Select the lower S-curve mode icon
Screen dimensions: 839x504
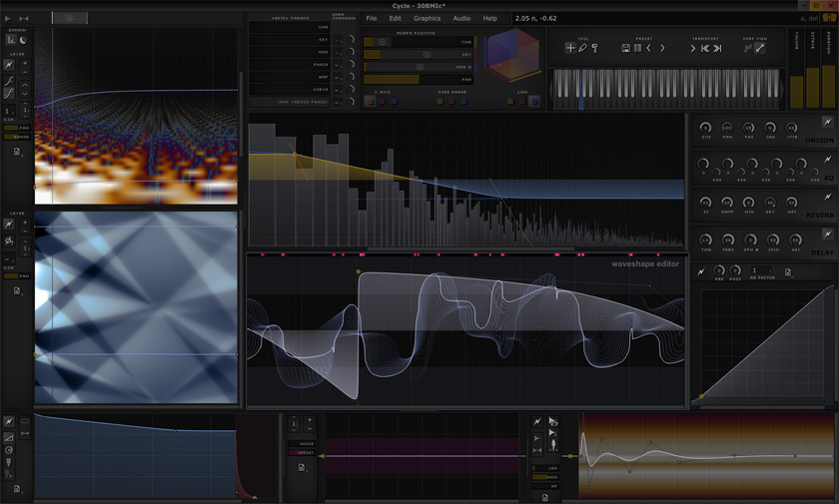coord(9,94)
